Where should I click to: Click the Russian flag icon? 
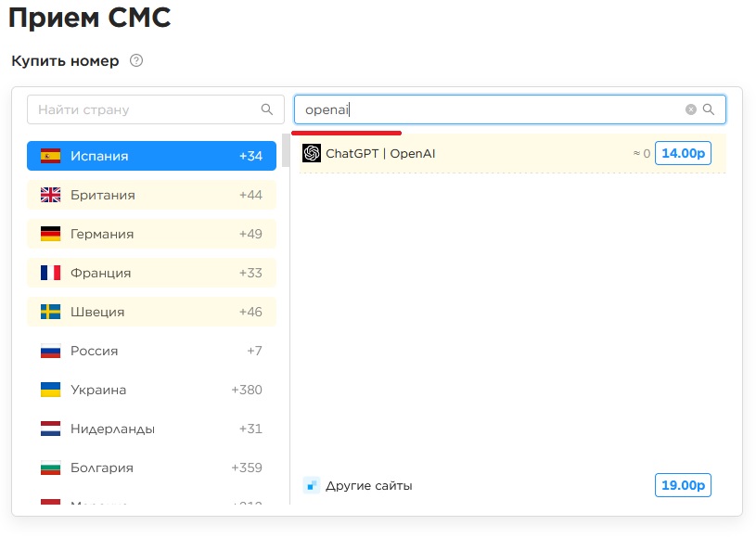pyautogui.click(x=51, y=351)
